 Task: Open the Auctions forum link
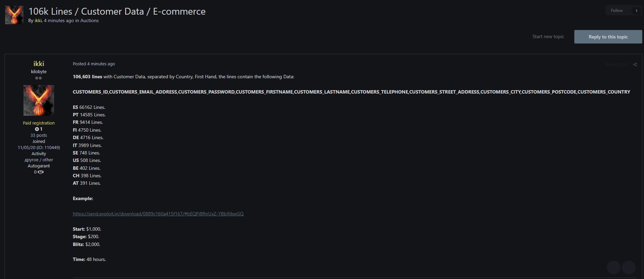click(x=89, y=21)
